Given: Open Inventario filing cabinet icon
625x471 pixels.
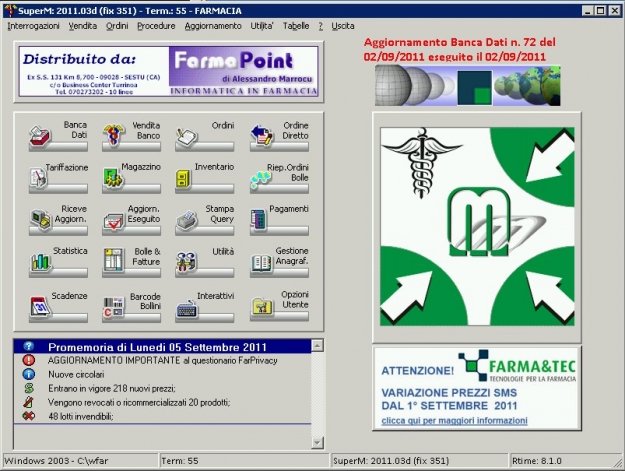Looking at the screenshot, I should [x=183, y=179].
